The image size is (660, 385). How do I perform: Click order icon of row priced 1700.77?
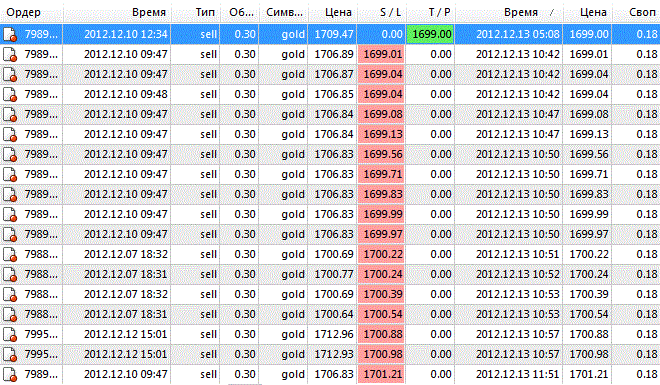pyautogui.click(x=10, y=275)
